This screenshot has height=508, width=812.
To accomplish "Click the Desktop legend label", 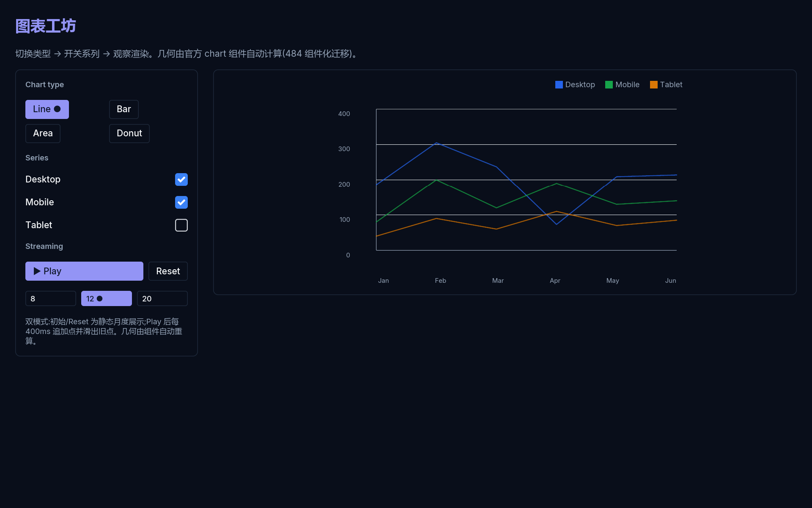I will pos(580,85).
